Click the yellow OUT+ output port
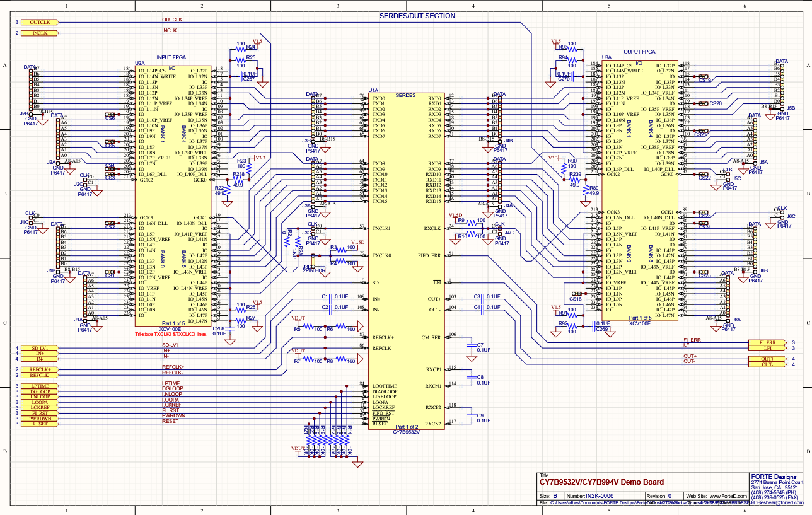This screenshot has width=812, height=515. [x=767, y=359]
